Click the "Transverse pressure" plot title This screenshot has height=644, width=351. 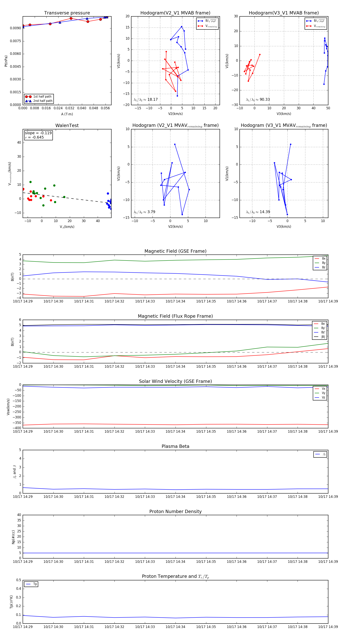coord(67,13)
